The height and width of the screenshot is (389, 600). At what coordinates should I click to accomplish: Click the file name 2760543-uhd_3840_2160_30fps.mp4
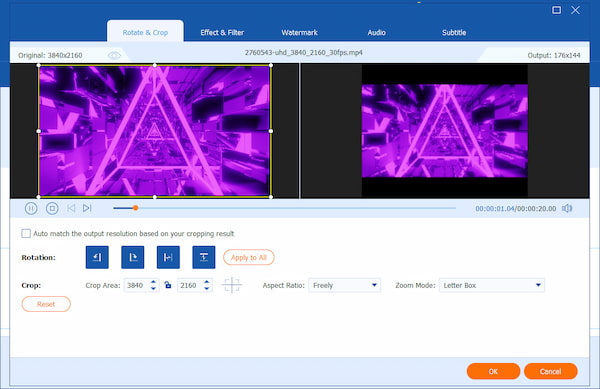point(304,52)
